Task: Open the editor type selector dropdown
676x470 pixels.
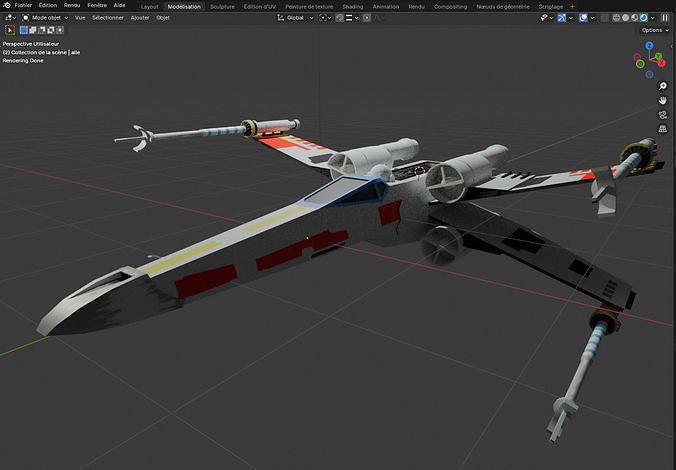Action: point(10,18)
